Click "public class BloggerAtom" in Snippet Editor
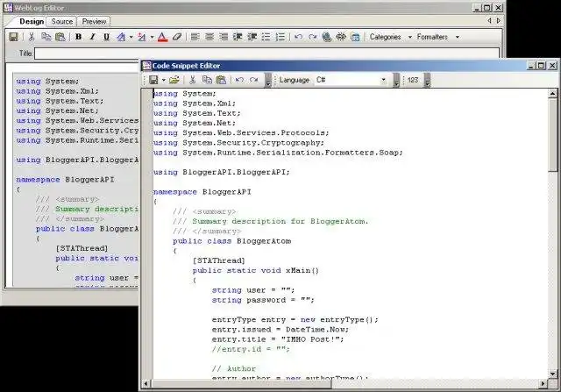Image resolution: width=561 pixels, height=392 pixels. 231,241
